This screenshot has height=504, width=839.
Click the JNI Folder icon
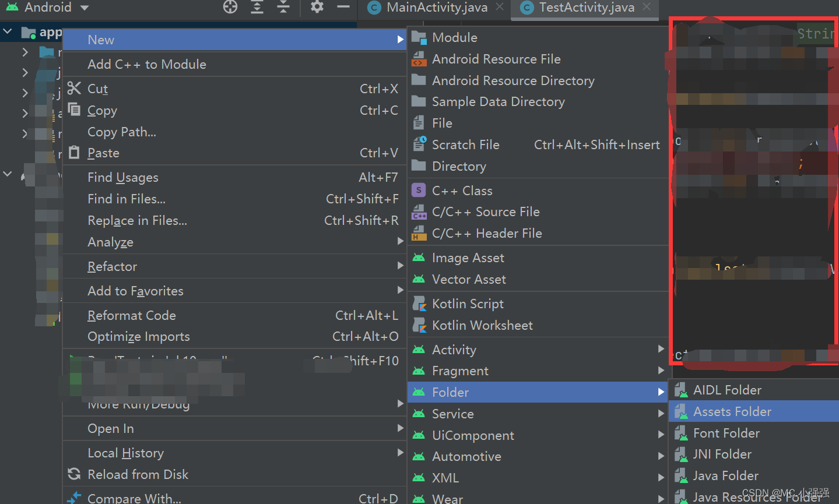tap(680, 454)
